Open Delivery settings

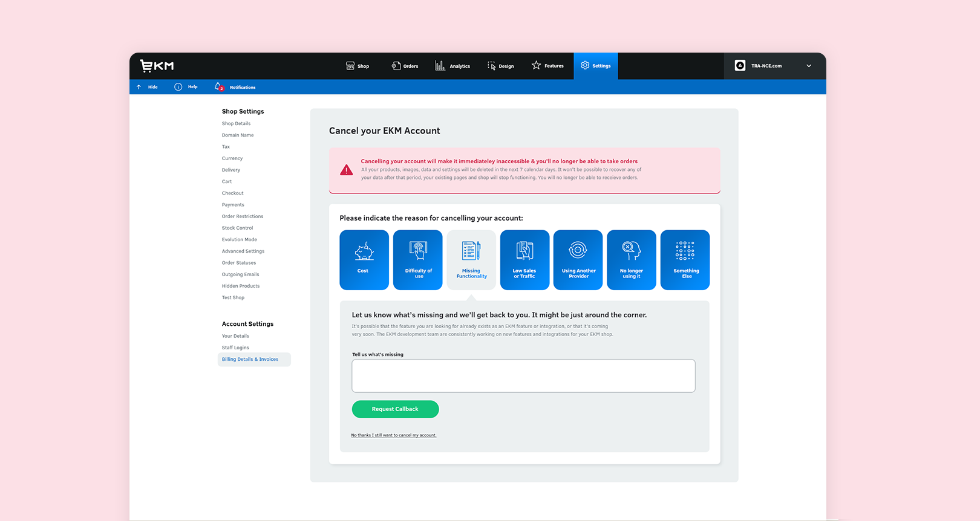coord(231,170)
